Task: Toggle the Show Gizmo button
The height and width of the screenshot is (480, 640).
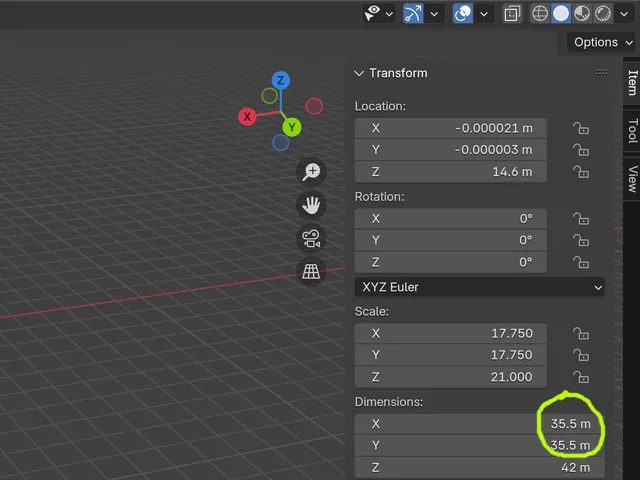Action: click(x=413, y=14)
